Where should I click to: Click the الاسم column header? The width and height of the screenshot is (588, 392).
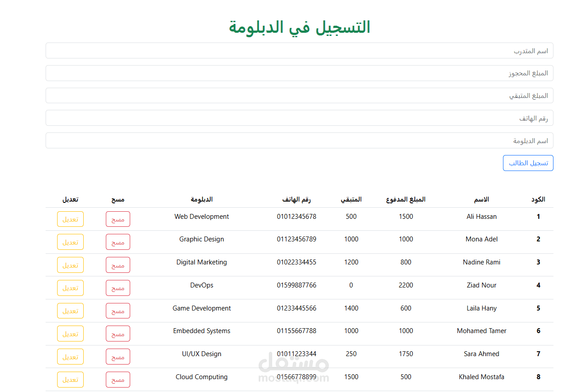(x=482, y=199)
